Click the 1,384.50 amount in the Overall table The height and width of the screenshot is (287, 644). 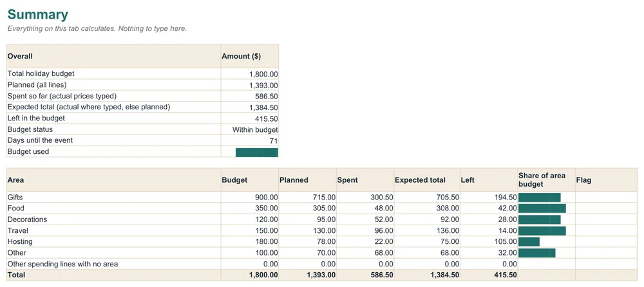(x=263, y=107)
